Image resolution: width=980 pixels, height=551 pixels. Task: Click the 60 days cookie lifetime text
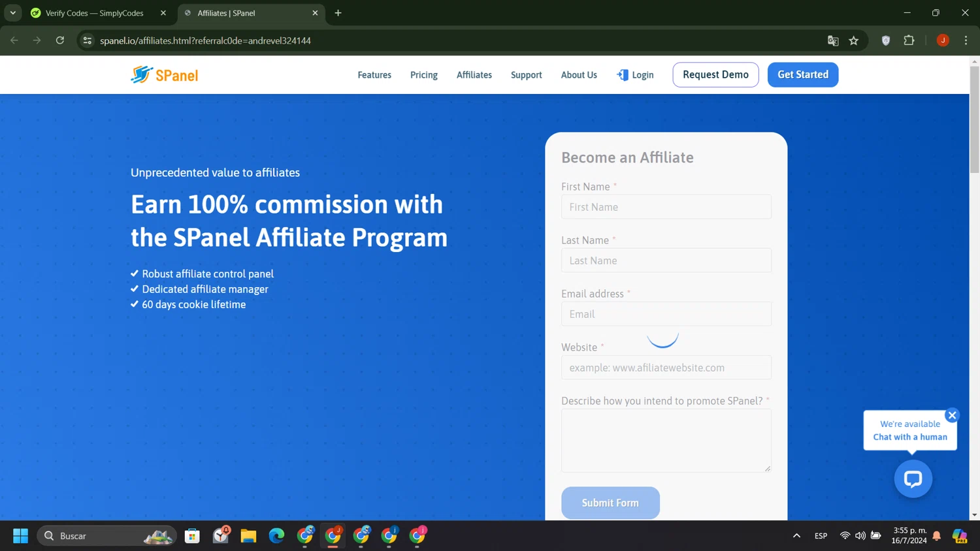click(194, 304)
